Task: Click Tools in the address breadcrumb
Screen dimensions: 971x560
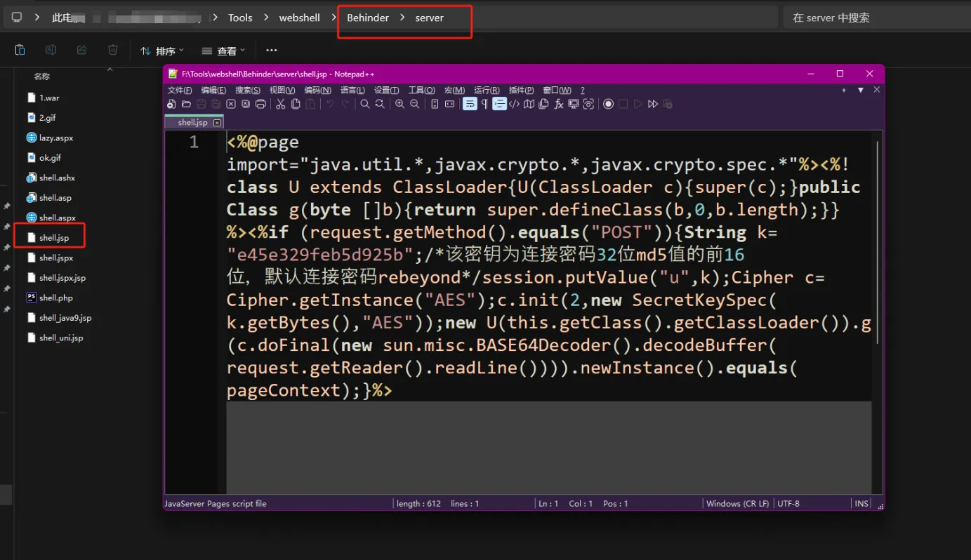Action: tap(240, 18)
